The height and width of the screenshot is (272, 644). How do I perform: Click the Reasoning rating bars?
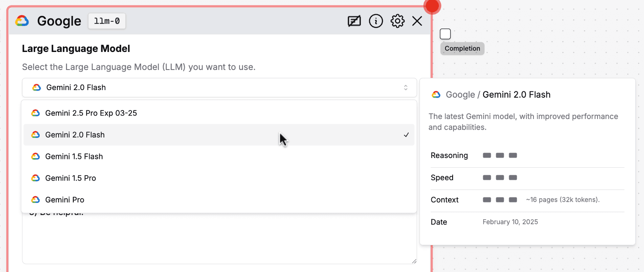pos(500,155)
